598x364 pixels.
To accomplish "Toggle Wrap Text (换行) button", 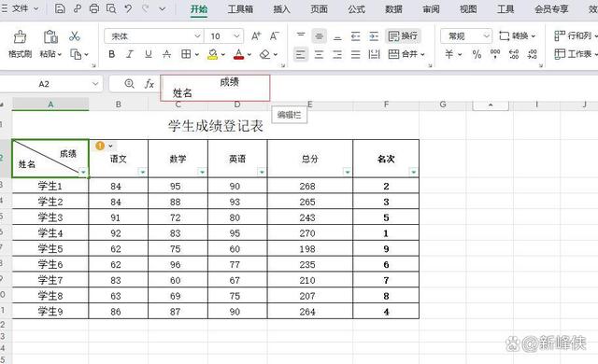I will click(403, 36).
